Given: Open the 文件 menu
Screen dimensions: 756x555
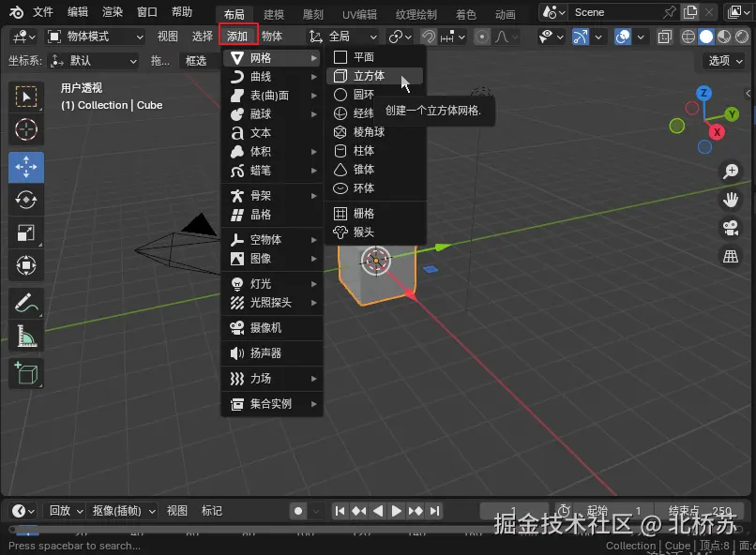Looking at the screenshot, I should coord(43,12).
